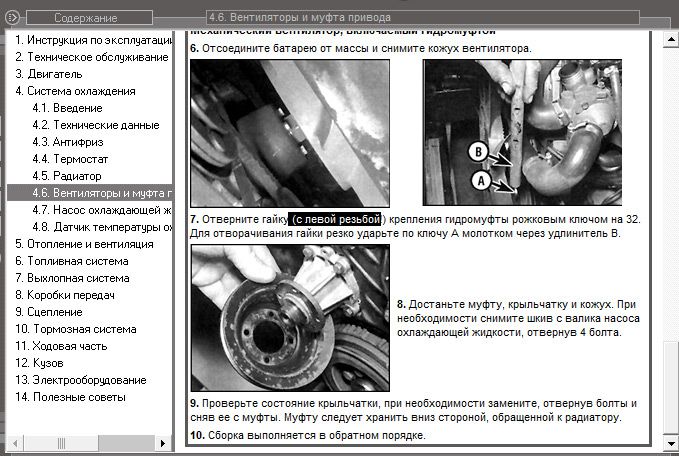
Task: Click the pulley and pump photo
Action: click(290, 318)
